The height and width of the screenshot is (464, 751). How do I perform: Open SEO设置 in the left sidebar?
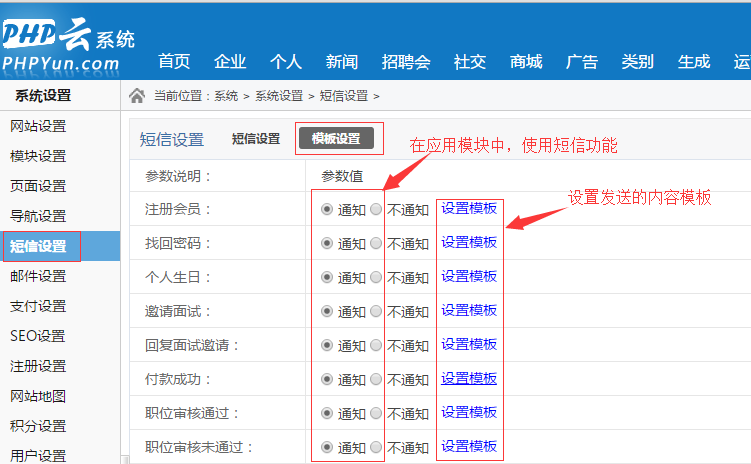[38, 336]
